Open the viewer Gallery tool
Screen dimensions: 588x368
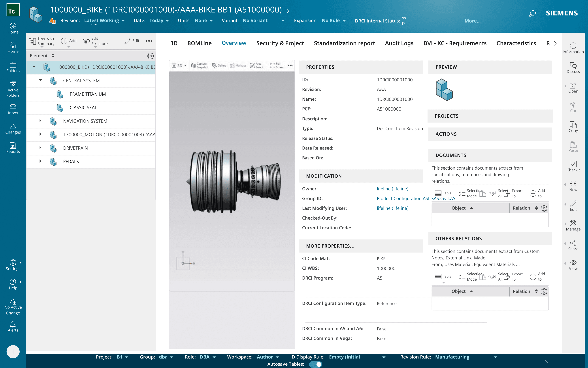(219, 65)
